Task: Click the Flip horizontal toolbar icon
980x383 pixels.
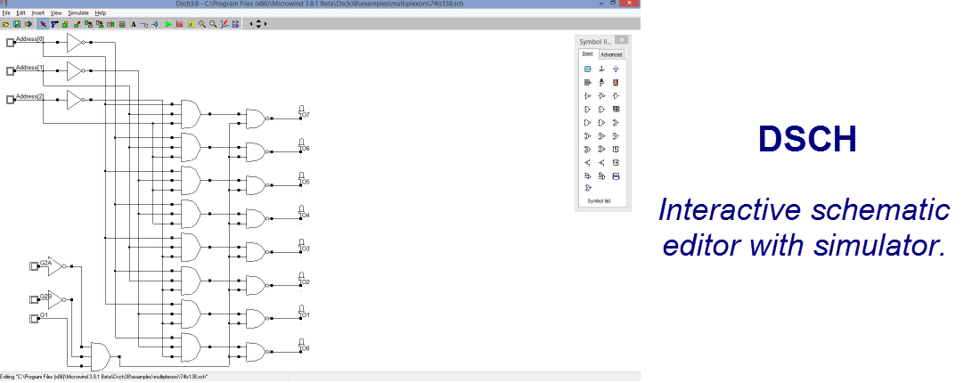Action: (x=110, y=24)
